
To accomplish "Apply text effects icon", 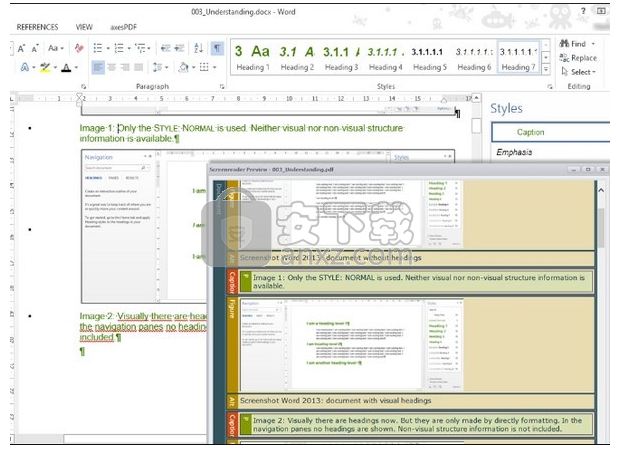I will coord(25,67).
